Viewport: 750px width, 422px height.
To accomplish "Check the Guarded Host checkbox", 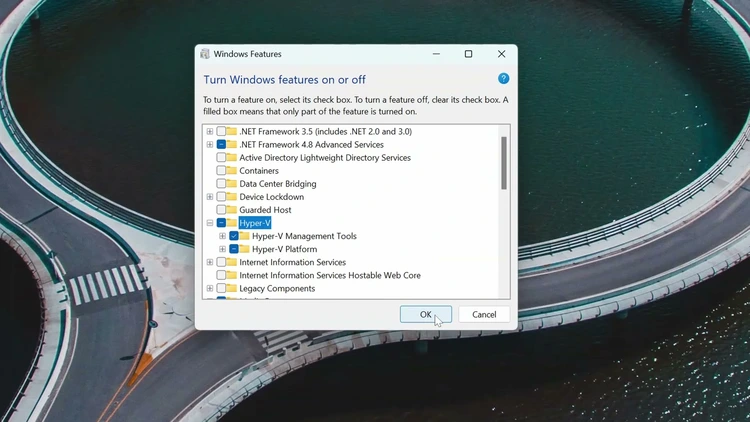I will click(221, 210).
